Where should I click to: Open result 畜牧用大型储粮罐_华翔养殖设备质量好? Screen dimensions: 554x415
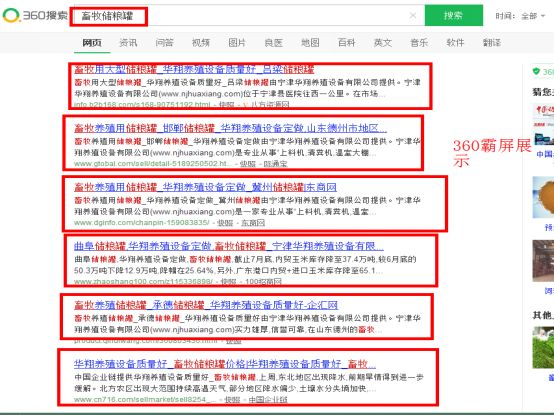click(x=194, y=69)
